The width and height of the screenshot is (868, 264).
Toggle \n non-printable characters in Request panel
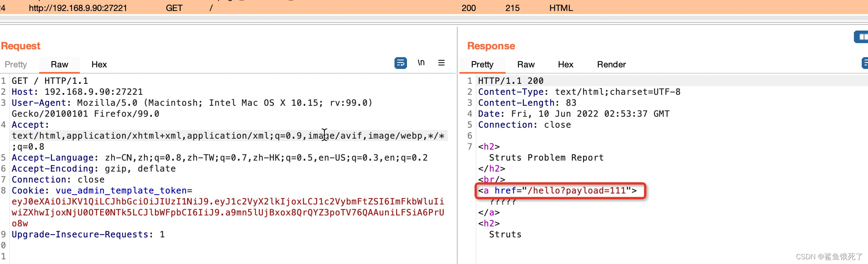click(421, 63)
